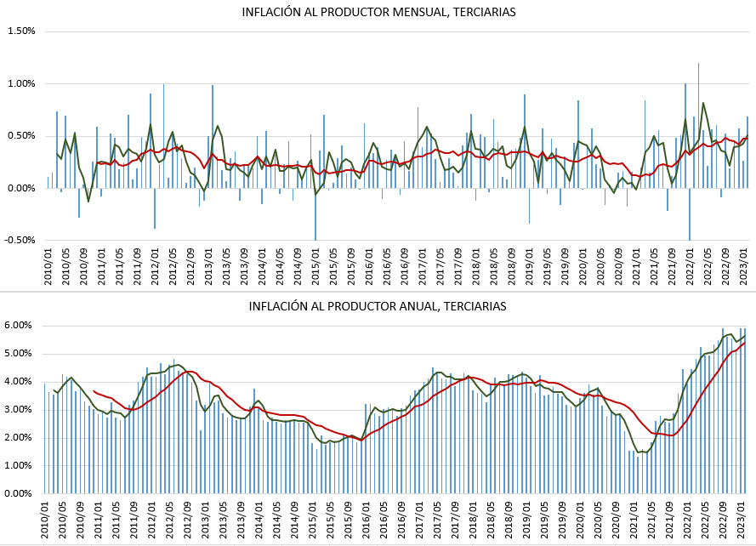Click the 2011/01 date label in the monthly chart
The width and height of the screenshot is (756, 546).
[102, 267]
